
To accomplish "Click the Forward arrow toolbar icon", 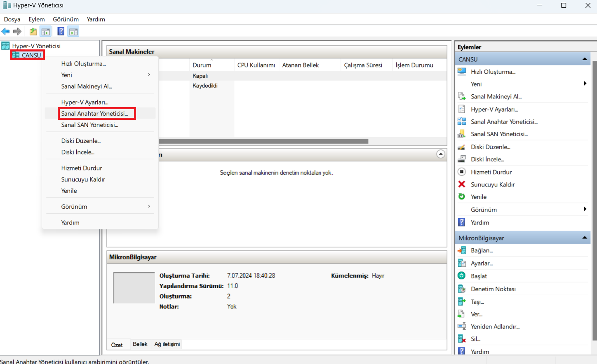I will pyautogui.click(x=17, y=31).
